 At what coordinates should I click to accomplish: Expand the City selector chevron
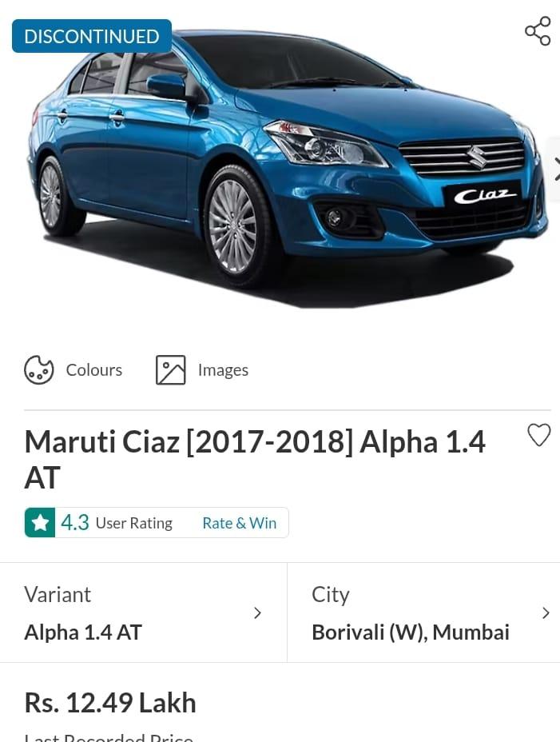point(546,612)
